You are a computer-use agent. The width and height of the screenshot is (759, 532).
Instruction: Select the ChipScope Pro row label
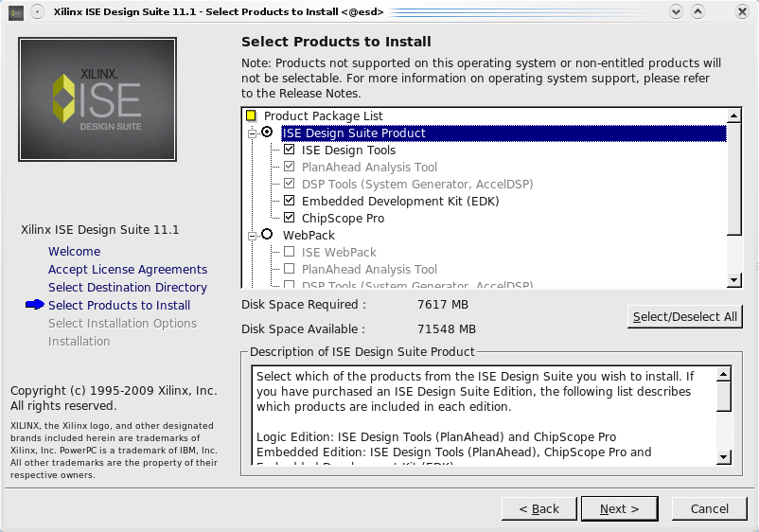point(343,219)
